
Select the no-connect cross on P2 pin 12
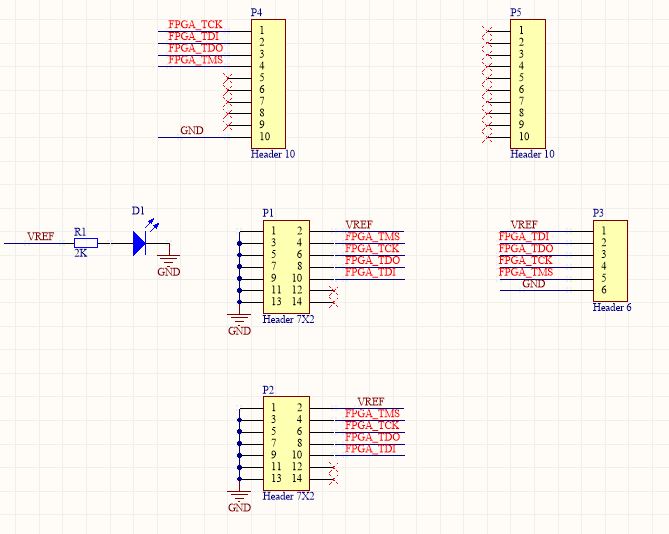pos(334,468)
